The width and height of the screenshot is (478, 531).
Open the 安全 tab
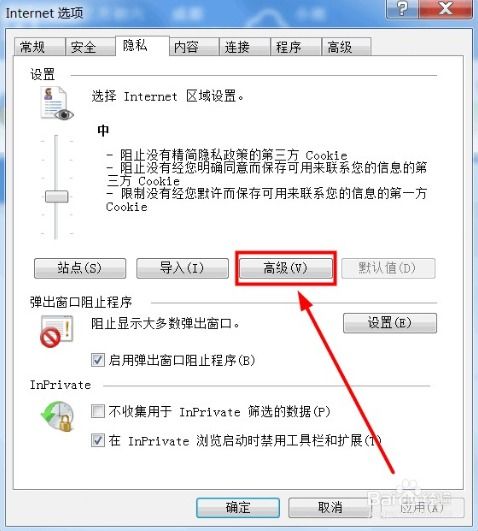(x=90, y=47)
